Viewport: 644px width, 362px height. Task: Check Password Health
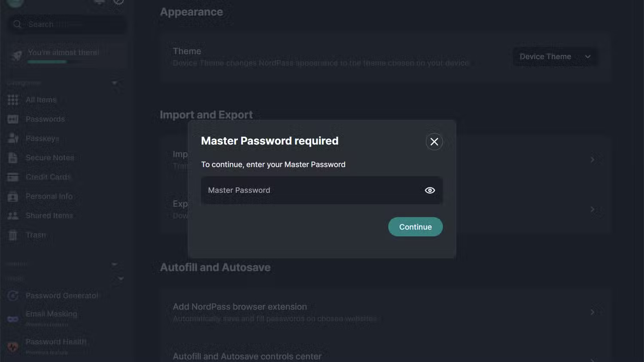(x=56, y=341)
